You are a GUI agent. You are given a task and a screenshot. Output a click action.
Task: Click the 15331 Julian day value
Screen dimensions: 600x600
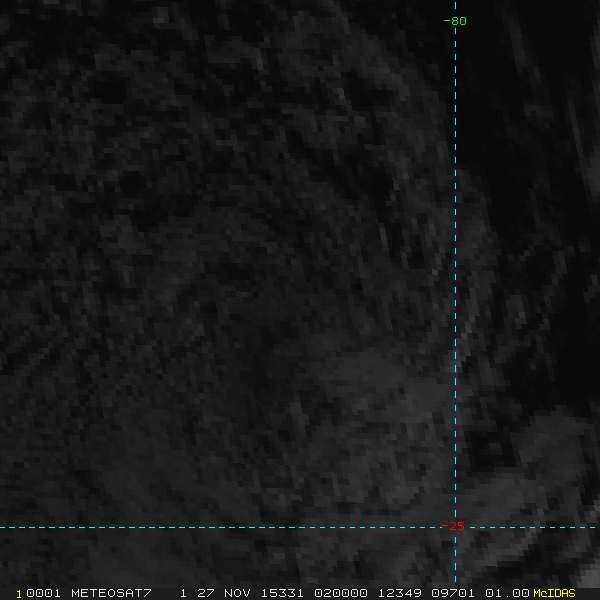(282, 593)
